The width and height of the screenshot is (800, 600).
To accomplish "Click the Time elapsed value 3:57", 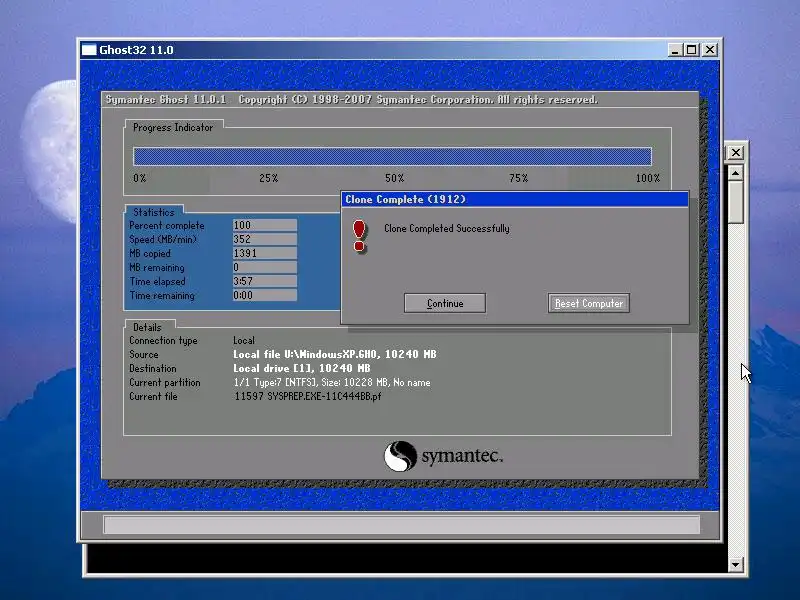I will 264,281.
